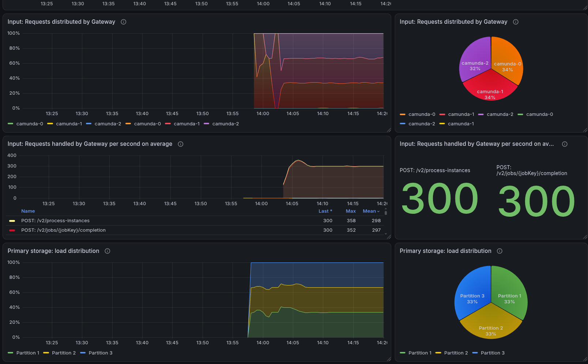Viewport: 588px width, 364px height.
Task: Click the Max value 358 in legend table
Action: click(351, 221)
